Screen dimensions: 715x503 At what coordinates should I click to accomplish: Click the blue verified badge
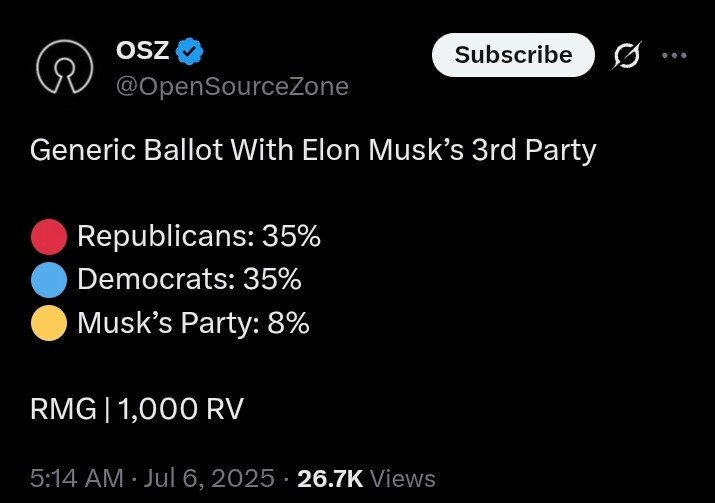coord(189,52)
